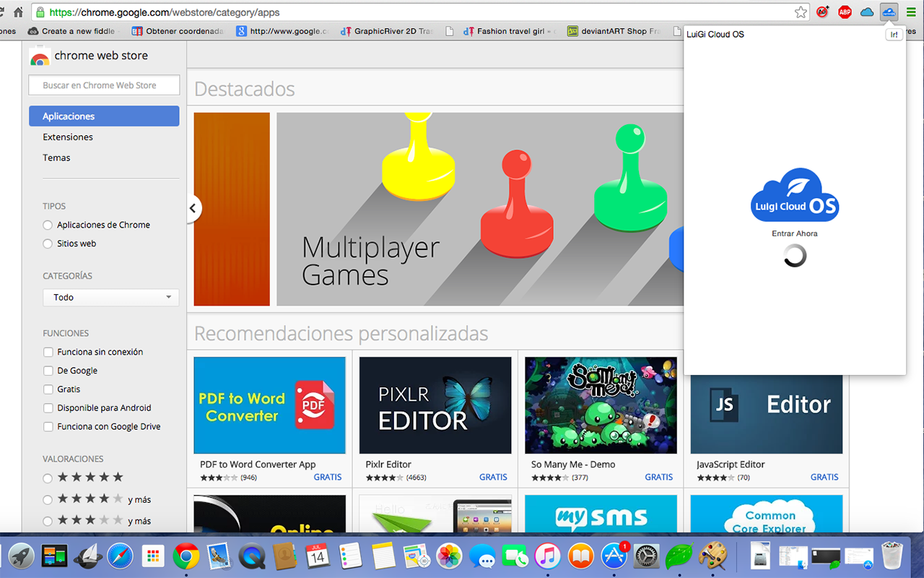Open the So Many Me Demo thumbnail
924x578 pixels.
(x=601, y=405)
